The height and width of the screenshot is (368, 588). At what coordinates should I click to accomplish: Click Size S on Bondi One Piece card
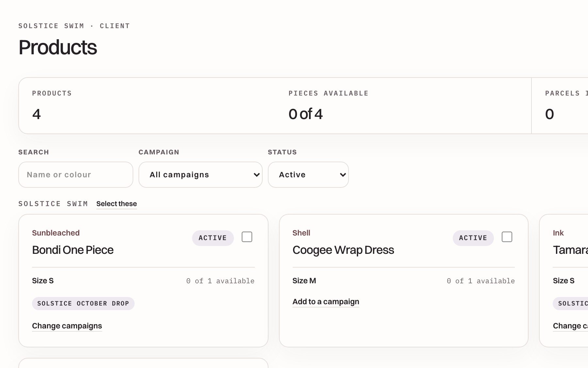[43, 281]
